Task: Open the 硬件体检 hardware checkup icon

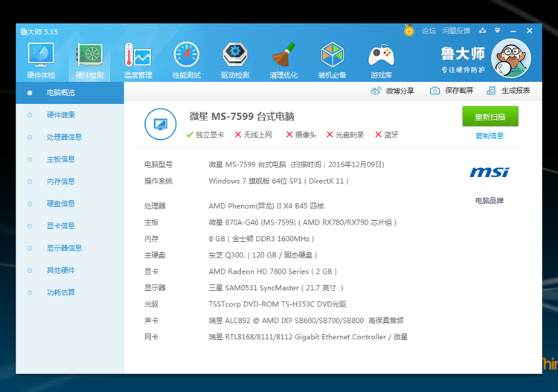Action: (x=41, y=57)
